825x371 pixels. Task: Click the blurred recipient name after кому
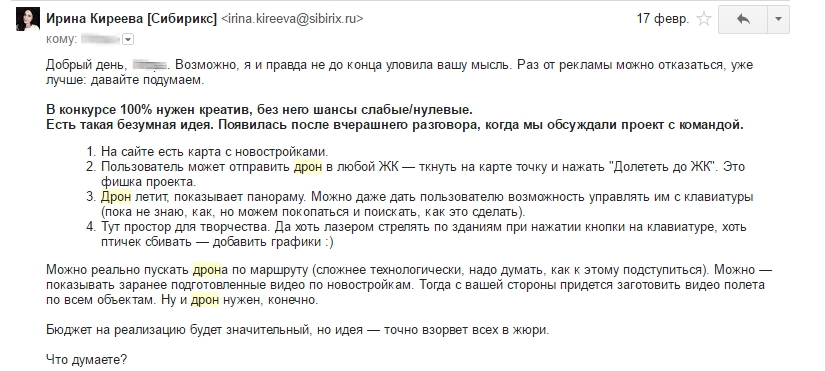pyautogui.click(x=101, y=39)
